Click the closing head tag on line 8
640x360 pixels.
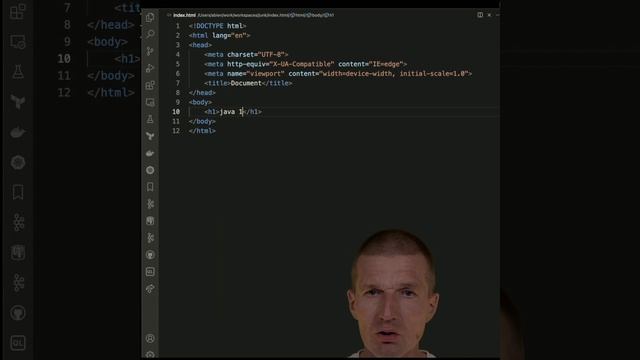tap(202, 93)
